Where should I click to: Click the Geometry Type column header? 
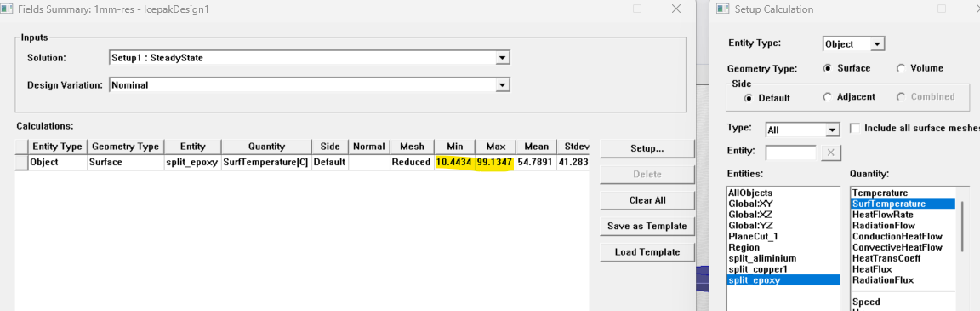pyautogui.click(x=125, y=147)
